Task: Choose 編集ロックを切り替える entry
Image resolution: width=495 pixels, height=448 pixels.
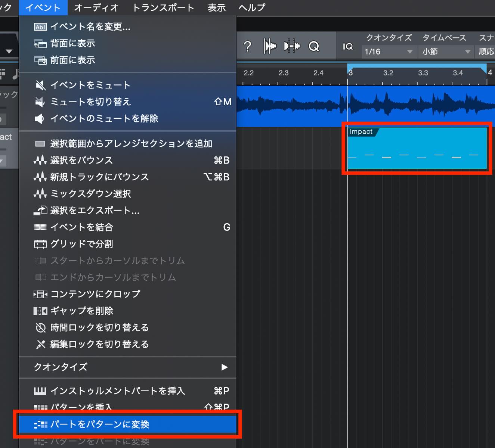Action: pyautogui.click(x=127, y=344)
